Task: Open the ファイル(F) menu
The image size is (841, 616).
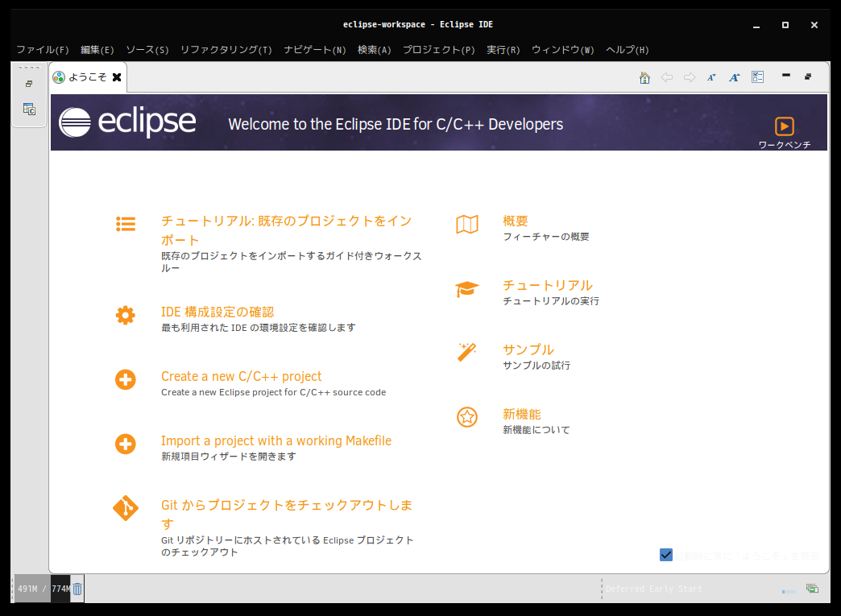Action: [x=43, y=50]
